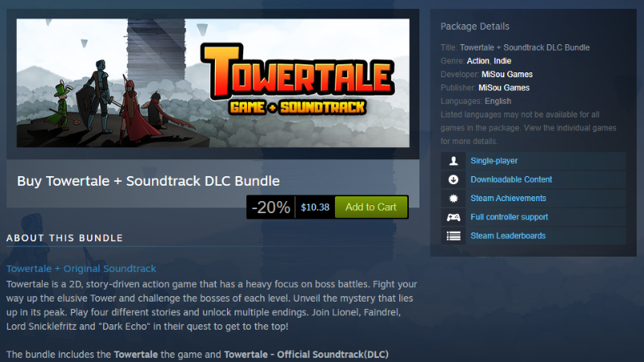Viewport: 644px width, 362px height.
Task: Click the -20% discount badge
Action: (270, 208)
